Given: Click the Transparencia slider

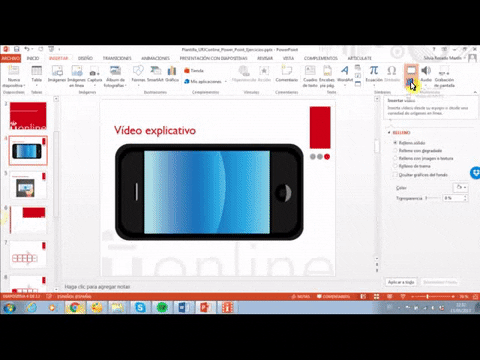Looking at the screenshot, I should click(x=433, y=198).
